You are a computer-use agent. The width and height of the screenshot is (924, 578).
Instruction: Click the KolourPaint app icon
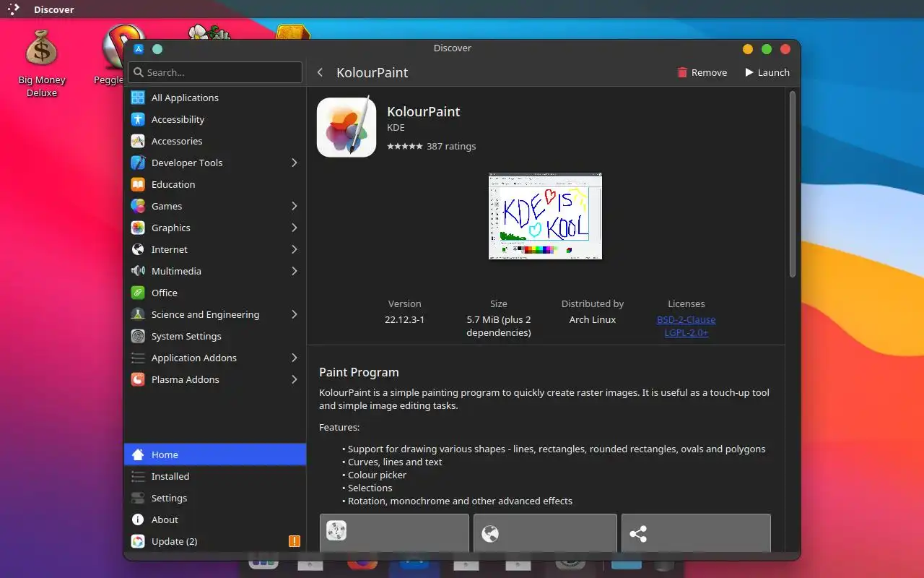coord(346,127)
